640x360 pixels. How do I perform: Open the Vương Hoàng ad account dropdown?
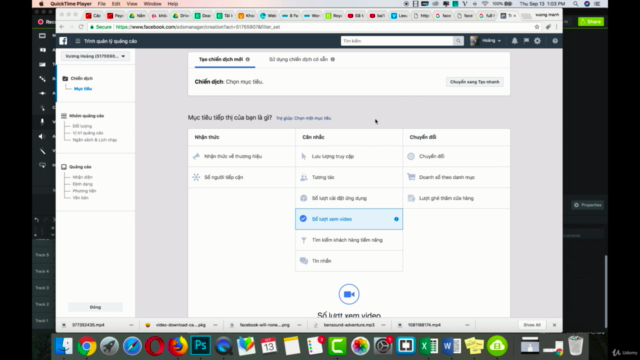[95, 56]
